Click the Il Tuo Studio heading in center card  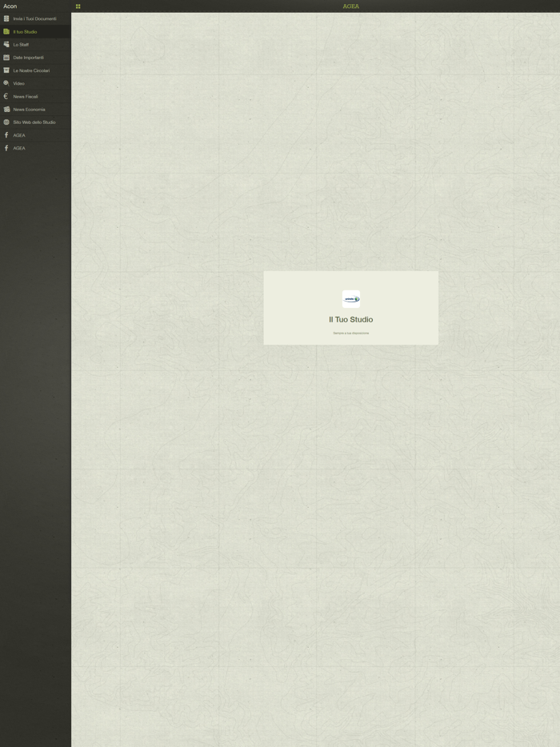(350, 320)
